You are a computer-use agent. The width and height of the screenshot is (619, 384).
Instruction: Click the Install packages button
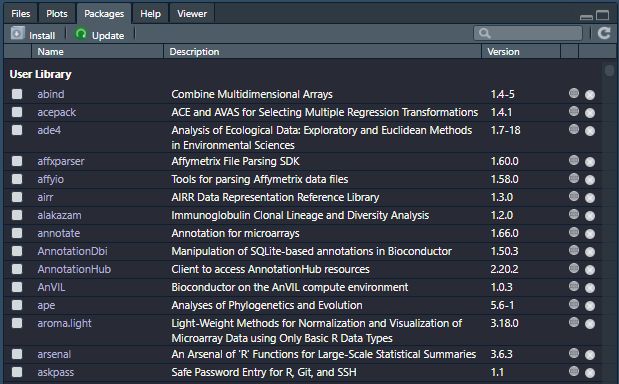click(x=33, y=35)
